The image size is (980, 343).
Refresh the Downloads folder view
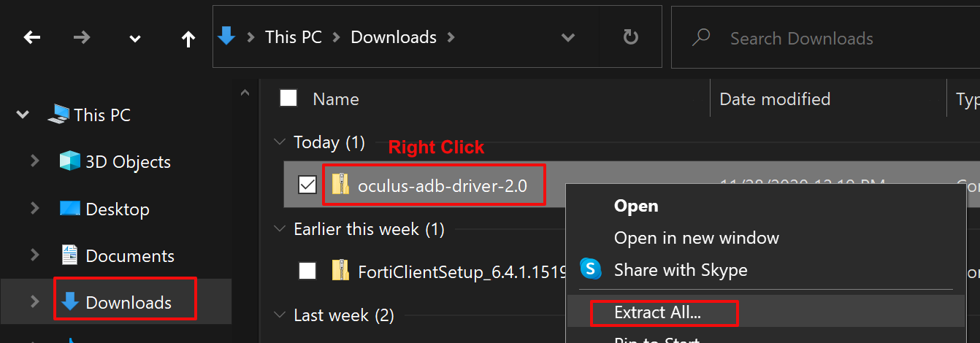[x=631, y=37]
